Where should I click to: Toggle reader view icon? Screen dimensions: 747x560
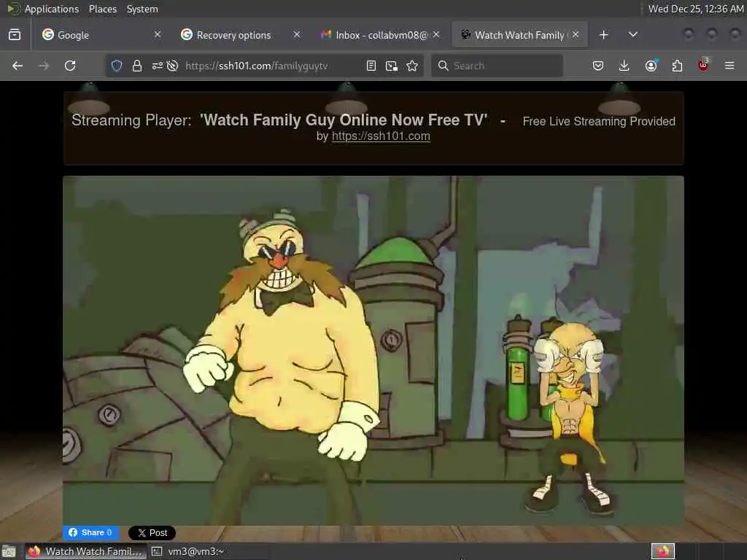pyautogui.click(x=371, y=66)
